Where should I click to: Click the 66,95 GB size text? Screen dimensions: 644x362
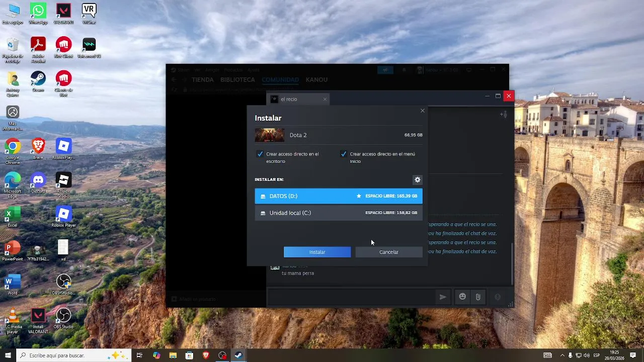point(413,135)
